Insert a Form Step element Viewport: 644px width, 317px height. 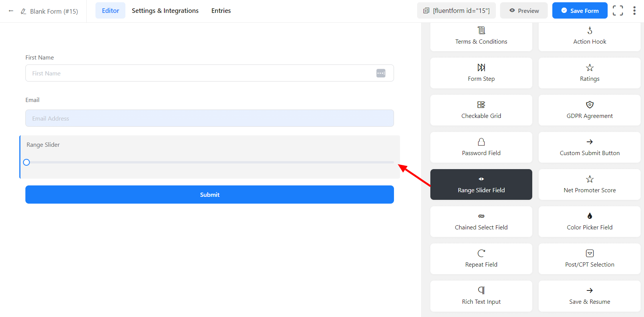pyautogui.click(x=481, y=73)
